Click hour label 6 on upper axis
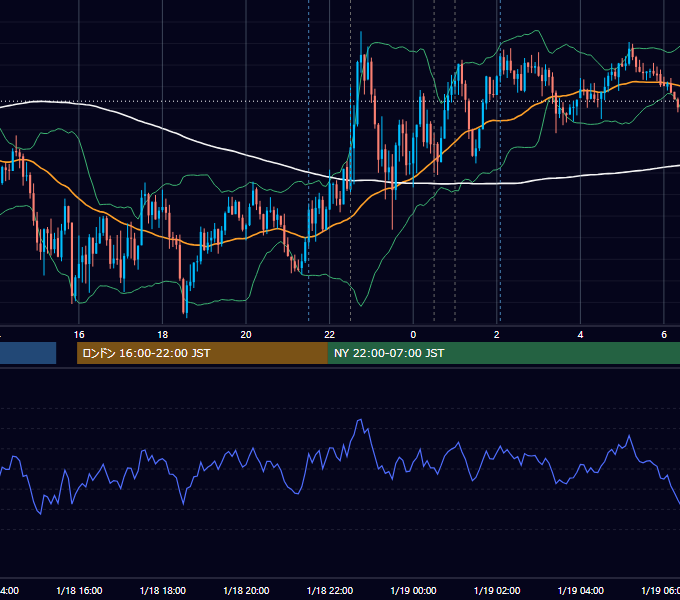Viewport: 680px width, 600px height. click(664, 334)
